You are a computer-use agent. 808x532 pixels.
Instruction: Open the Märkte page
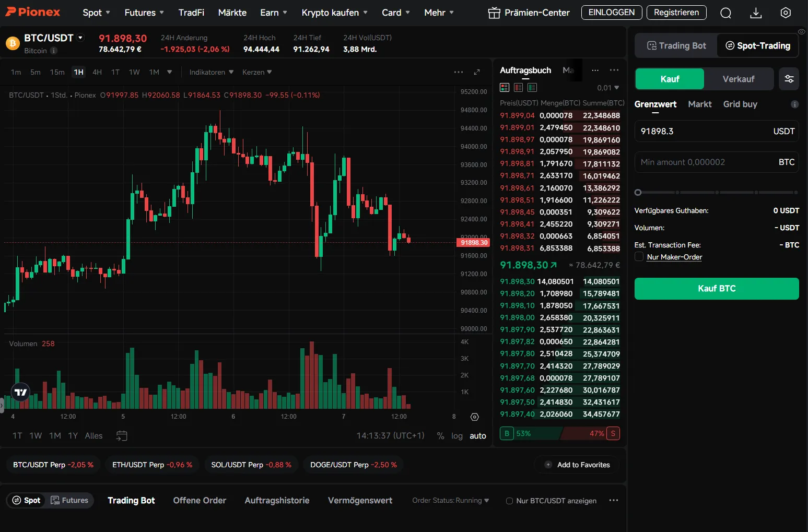click(232, 13)
